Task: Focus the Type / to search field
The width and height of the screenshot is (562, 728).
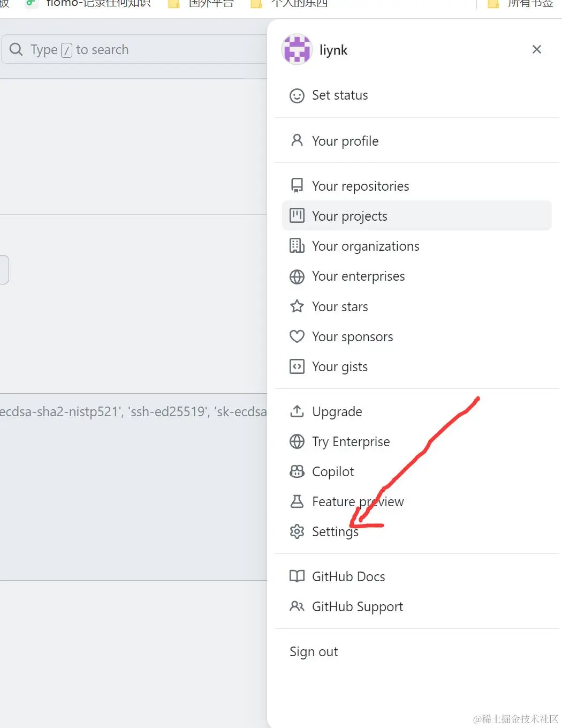Action: pyautogui.click(x=134, y=50)
